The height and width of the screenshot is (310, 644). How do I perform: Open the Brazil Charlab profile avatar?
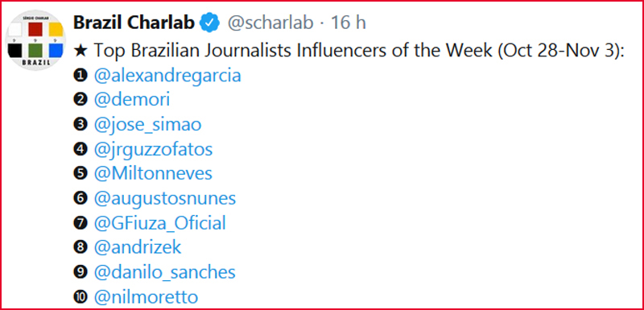(35, 40)
